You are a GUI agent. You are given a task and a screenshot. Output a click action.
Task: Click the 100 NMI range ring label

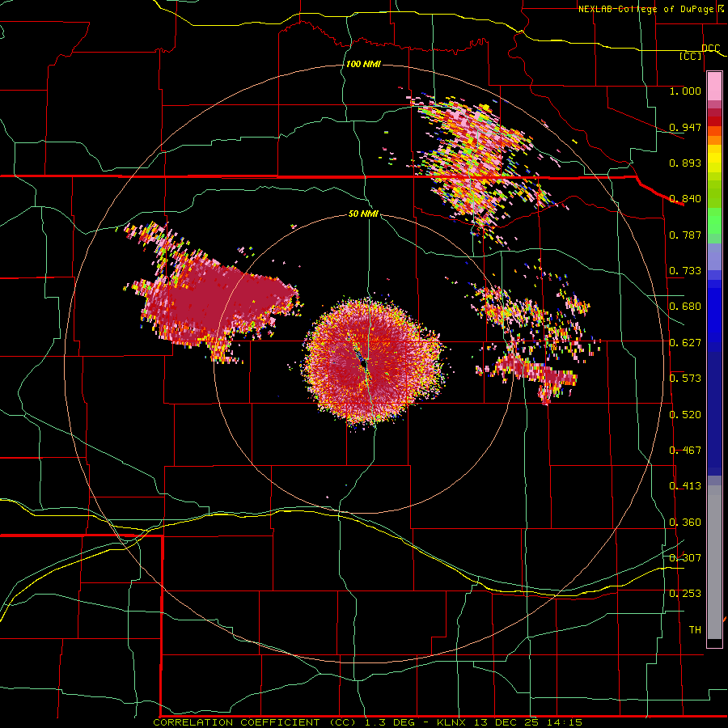363,64
